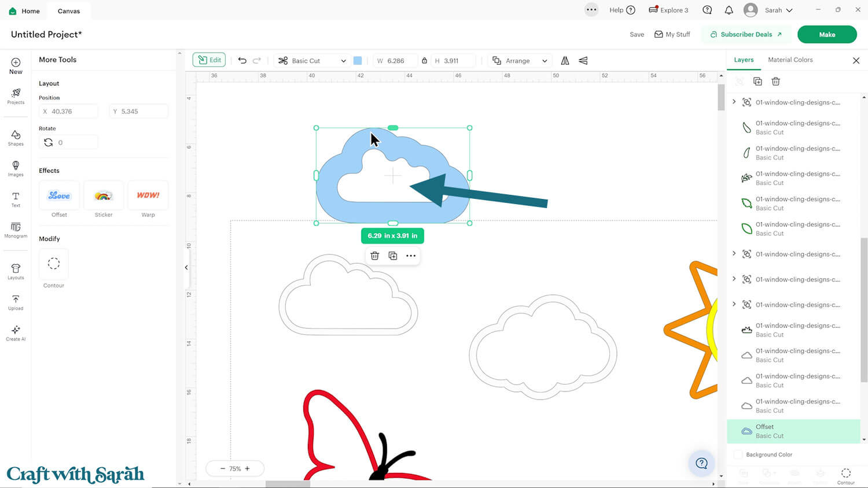
Task: Click the green Make button
Action: click(826, 35)
